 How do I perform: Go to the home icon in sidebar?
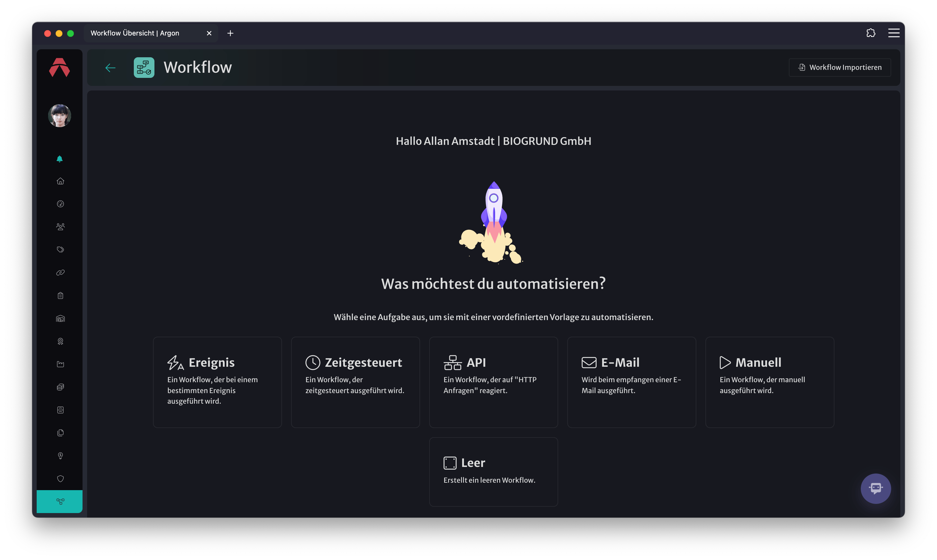point(60,182)
